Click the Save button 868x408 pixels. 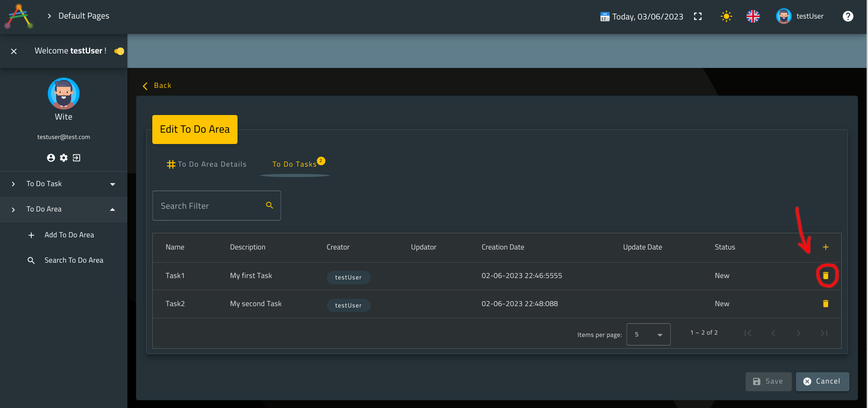point(768,381)
